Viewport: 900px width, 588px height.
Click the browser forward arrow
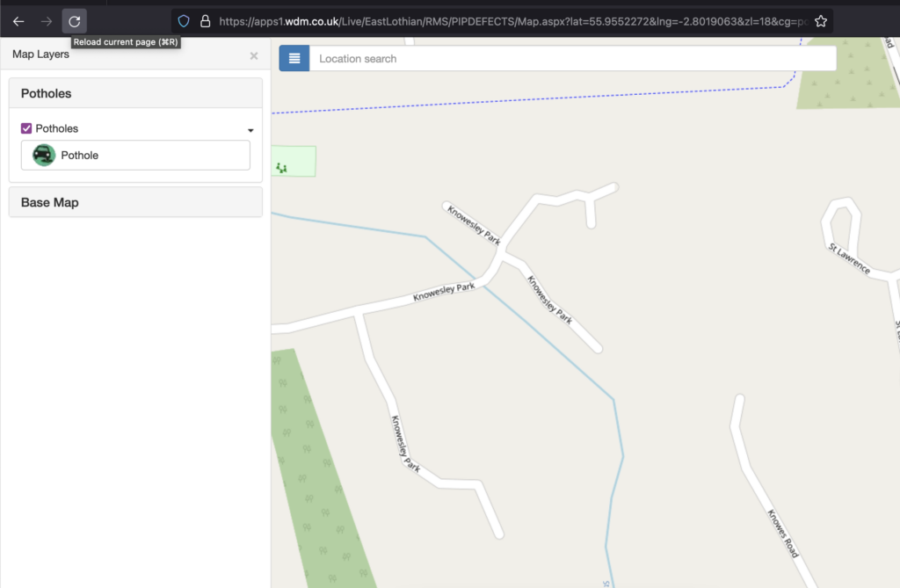pyautogui.click(x=47, y=21)
